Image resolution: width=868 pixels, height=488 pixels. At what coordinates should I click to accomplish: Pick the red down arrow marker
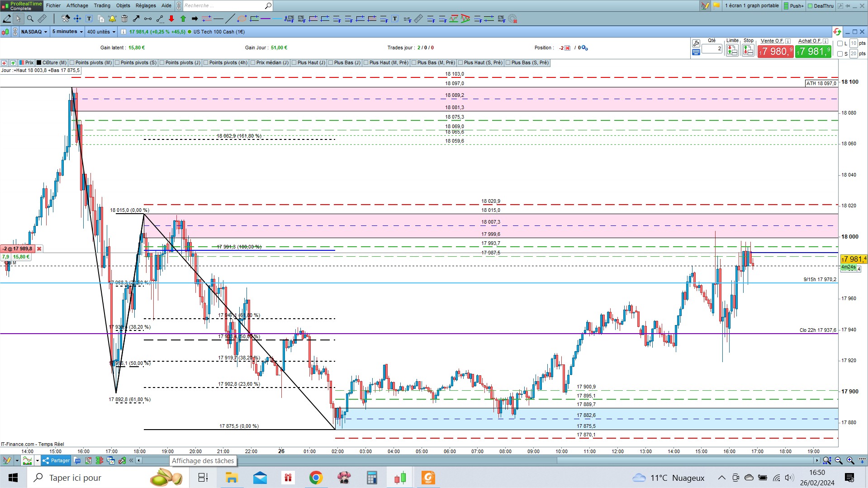[x=171, y=19]
